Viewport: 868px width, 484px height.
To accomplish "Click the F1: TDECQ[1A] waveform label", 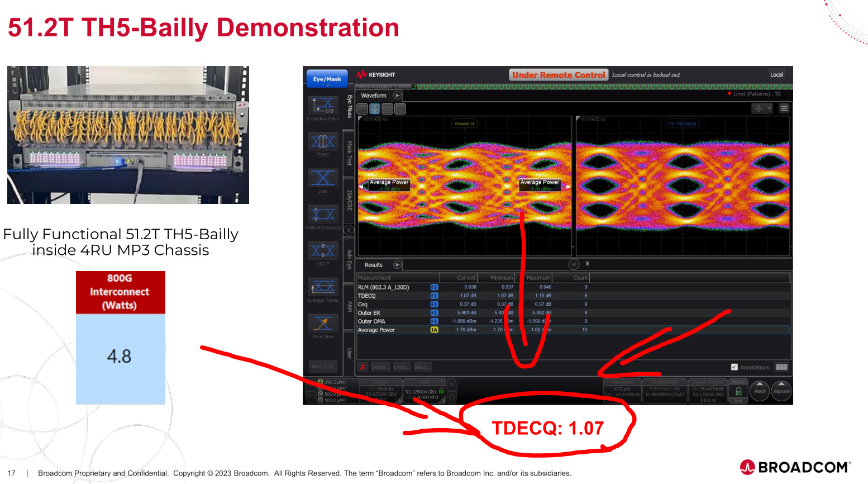I will pos(683,124).
